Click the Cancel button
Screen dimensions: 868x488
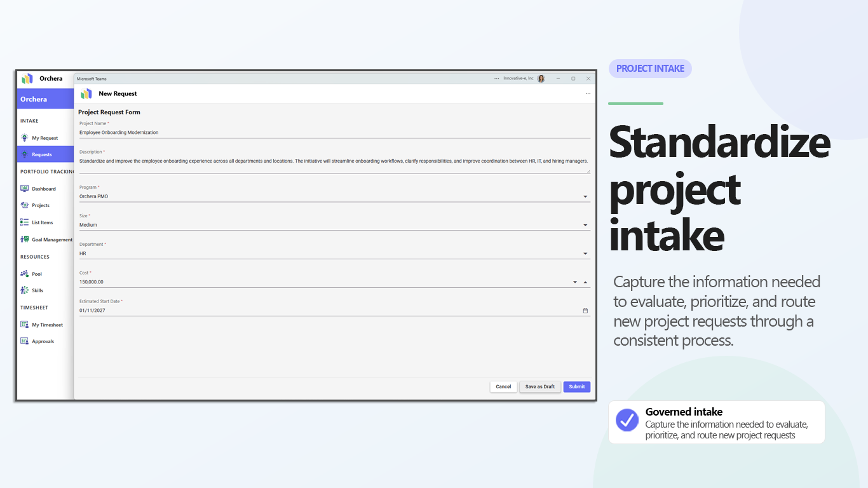click(503, 387)
